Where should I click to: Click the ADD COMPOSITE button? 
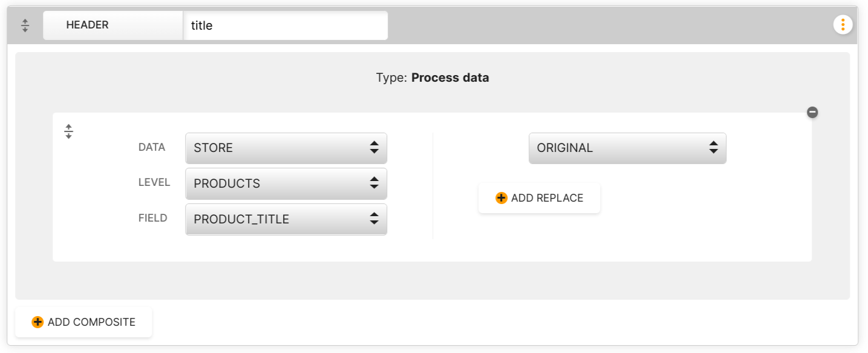[83, 322]
